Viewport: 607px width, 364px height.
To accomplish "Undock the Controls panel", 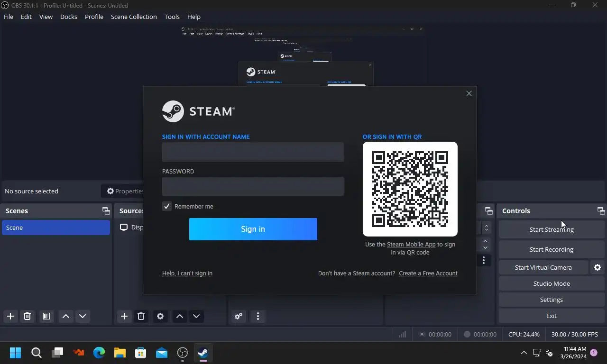I will pyautogui.click(x=601, y=211).
